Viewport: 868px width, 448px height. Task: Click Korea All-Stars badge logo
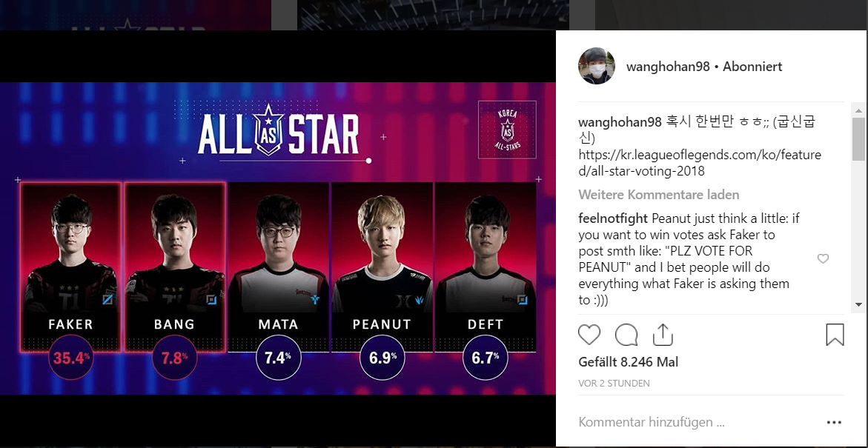pyautogui.click(x=507, y=130)
